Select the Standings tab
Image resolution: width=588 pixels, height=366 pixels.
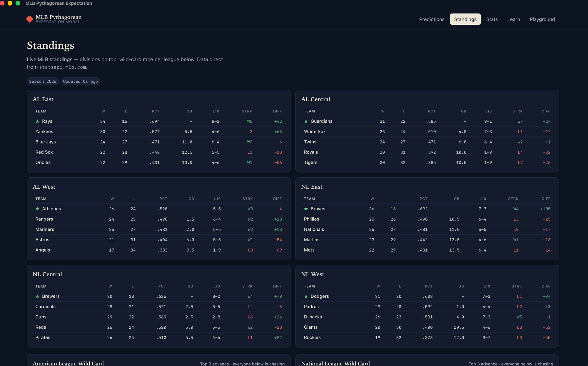pos(465,19)
